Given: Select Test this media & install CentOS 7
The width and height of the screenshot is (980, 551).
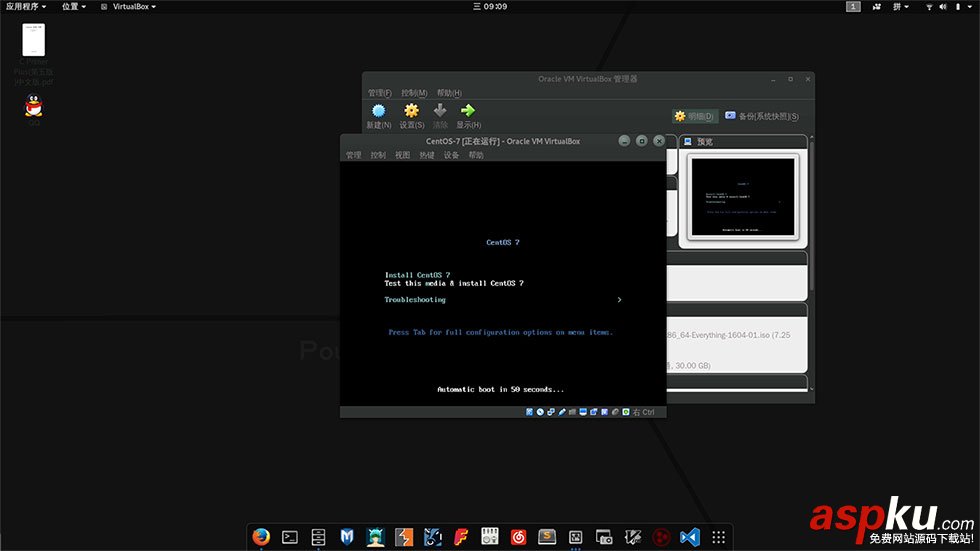Looking at the screenshot, I should point(454,284).
